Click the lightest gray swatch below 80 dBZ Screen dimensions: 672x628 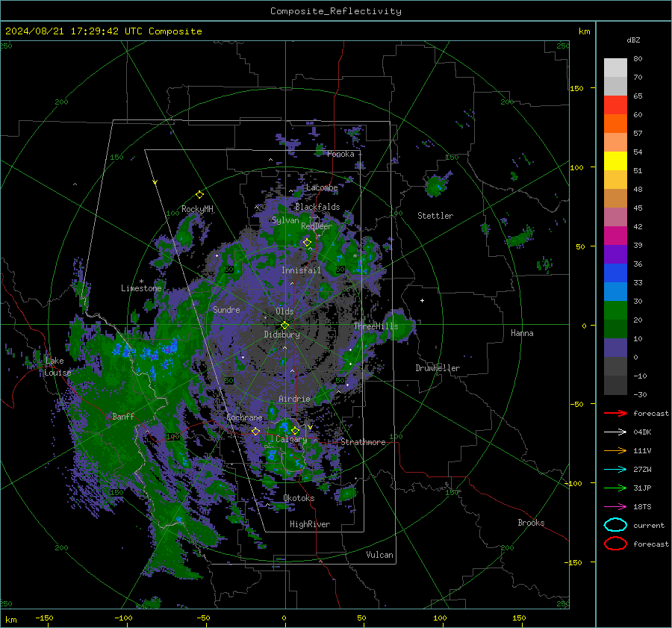(x=615, y=68)
